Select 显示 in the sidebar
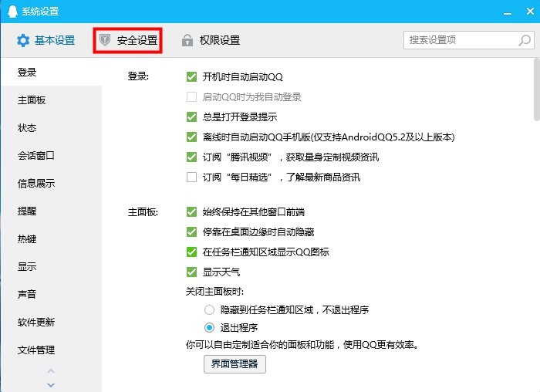 pyautogui.click(x=52, y=267)
